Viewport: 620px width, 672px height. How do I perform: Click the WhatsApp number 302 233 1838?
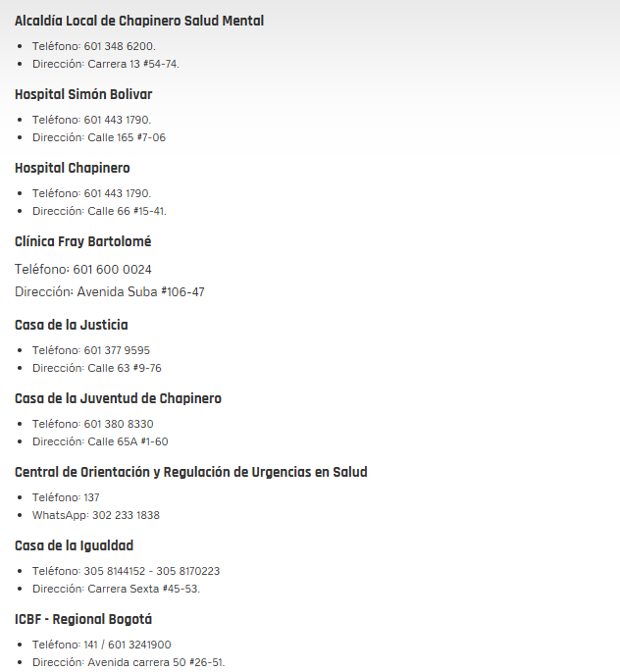[x=126, y=515]
